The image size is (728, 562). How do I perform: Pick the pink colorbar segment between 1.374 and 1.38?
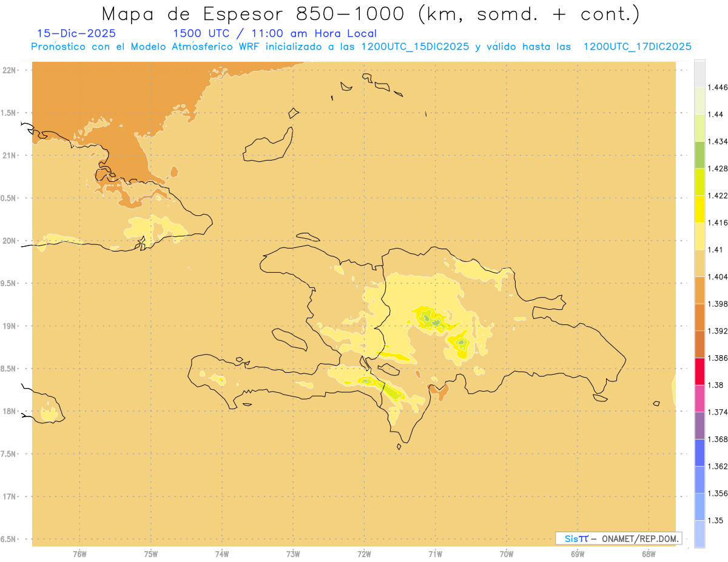point(699,398)
